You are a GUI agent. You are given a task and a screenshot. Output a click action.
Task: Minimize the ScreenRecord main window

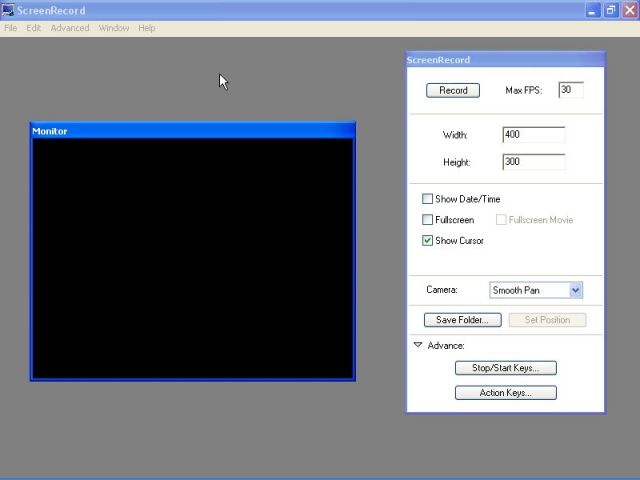click(x=592, y=10)
